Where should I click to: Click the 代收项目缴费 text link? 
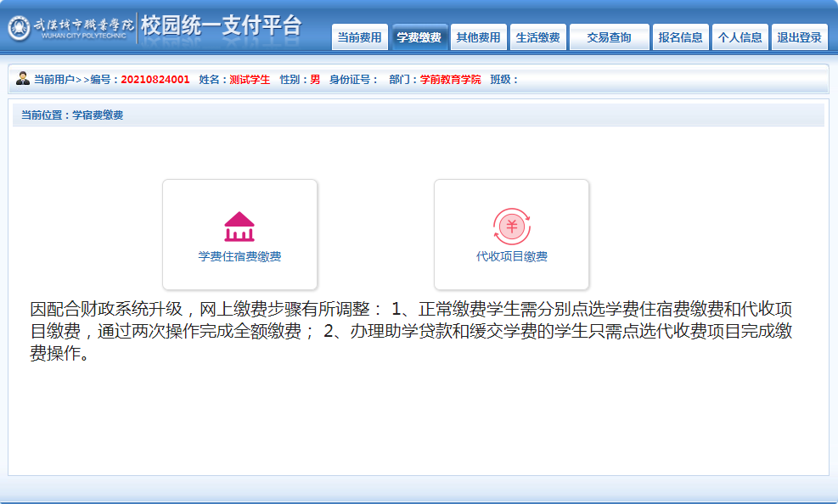(511, 256)
